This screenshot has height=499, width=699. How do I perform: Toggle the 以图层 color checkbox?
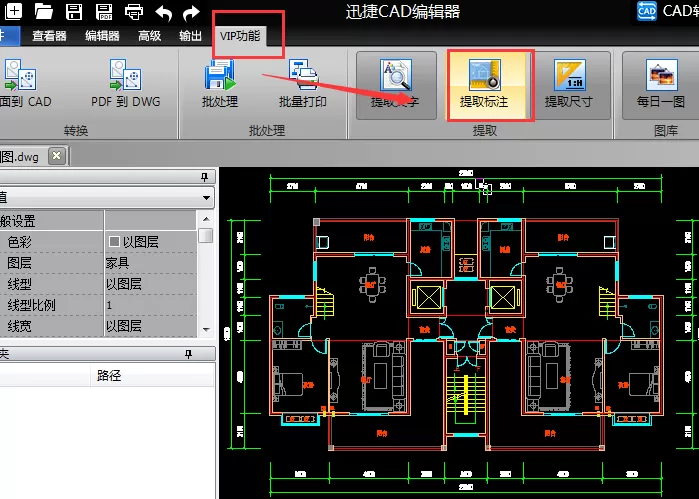114,242
